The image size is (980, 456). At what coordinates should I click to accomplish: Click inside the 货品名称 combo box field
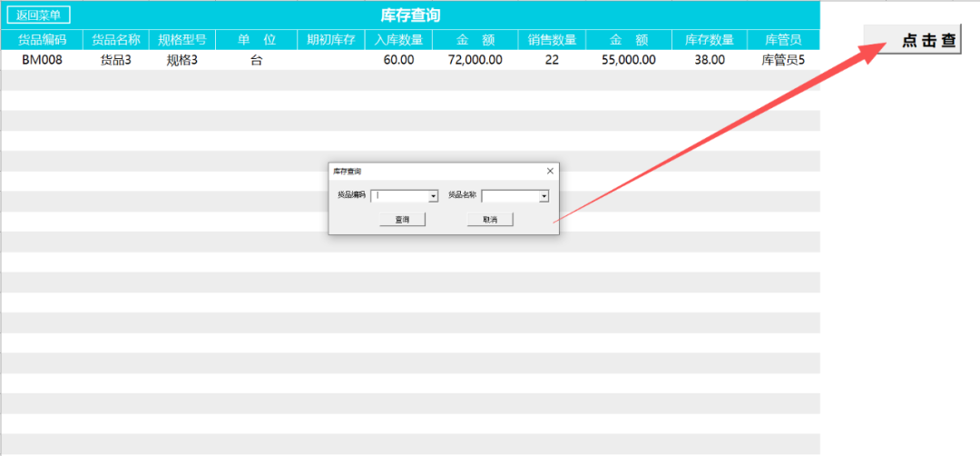510,195
